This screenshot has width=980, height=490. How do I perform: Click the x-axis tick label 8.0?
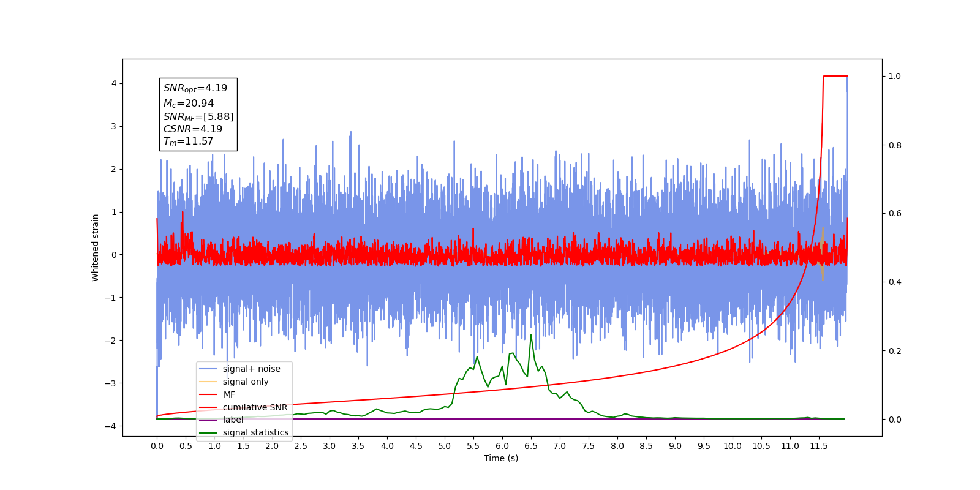[617, 446]
